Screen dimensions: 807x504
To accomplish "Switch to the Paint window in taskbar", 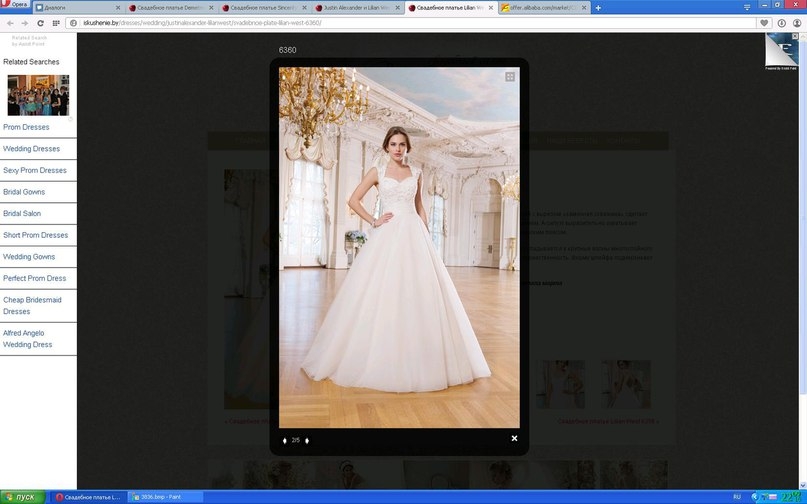I will (160, 497).
